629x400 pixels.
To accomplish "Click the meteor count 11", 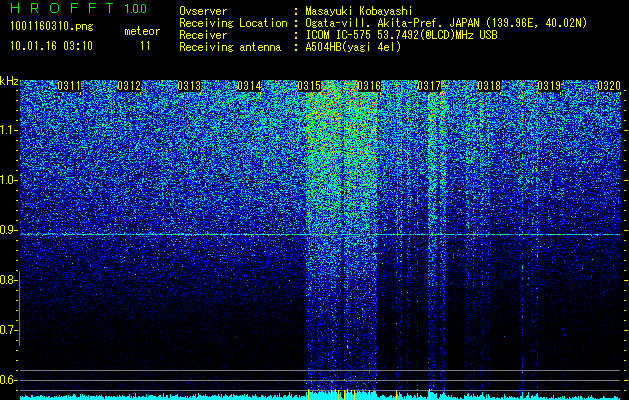I will tap(145, 46).
